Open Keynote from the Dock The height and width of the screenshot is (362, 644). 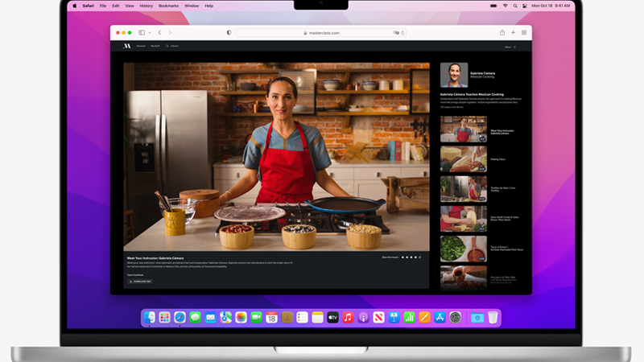click(394, 317)
